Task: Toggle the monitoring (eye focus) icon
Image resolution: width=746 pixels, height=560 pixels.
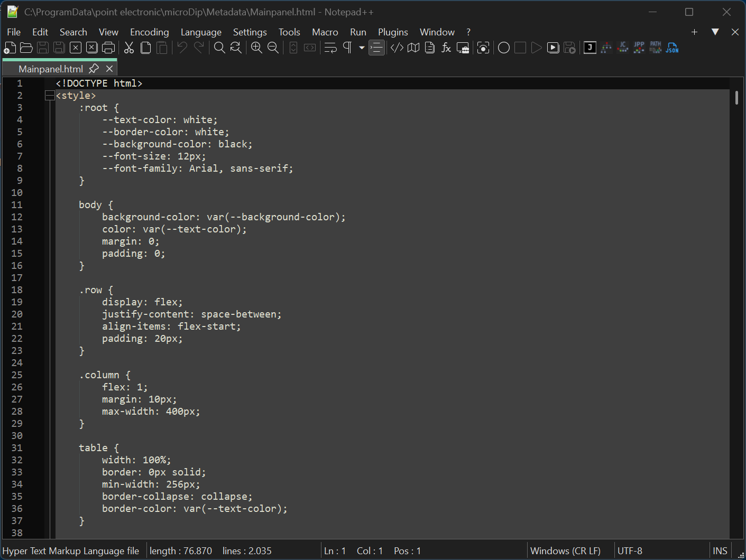Action: pos(483,48)
